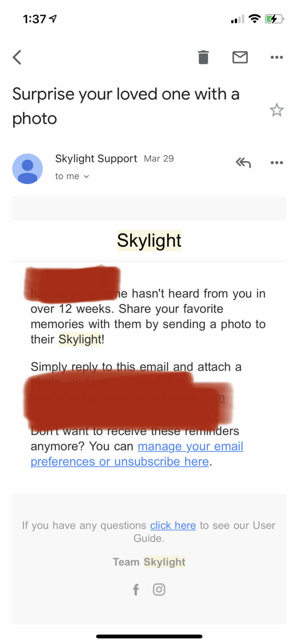298x644 pixels.
Task: Tap the Skylight Support sender avatar
Action: 28,169
